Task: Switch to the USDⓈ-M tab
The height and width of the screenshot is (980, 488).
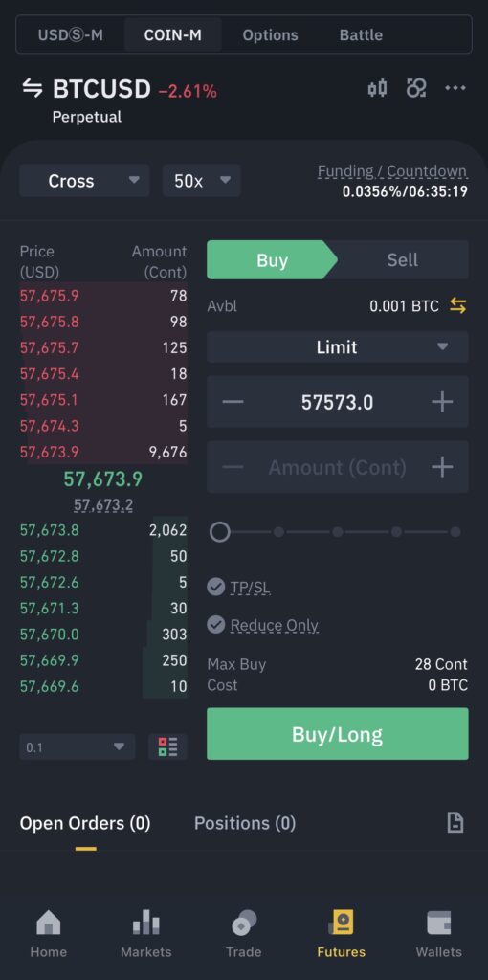Action: pos(71,35)
